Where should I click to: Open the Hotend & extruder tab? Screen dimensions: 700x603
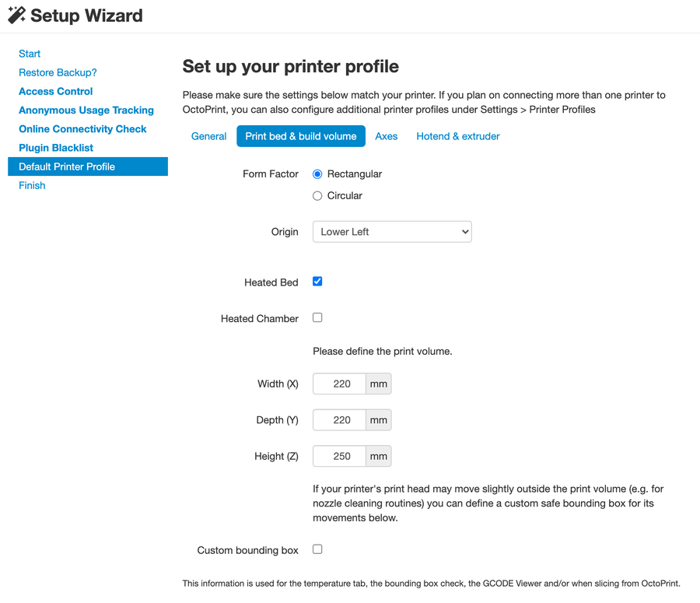click(x=457, y=136)
